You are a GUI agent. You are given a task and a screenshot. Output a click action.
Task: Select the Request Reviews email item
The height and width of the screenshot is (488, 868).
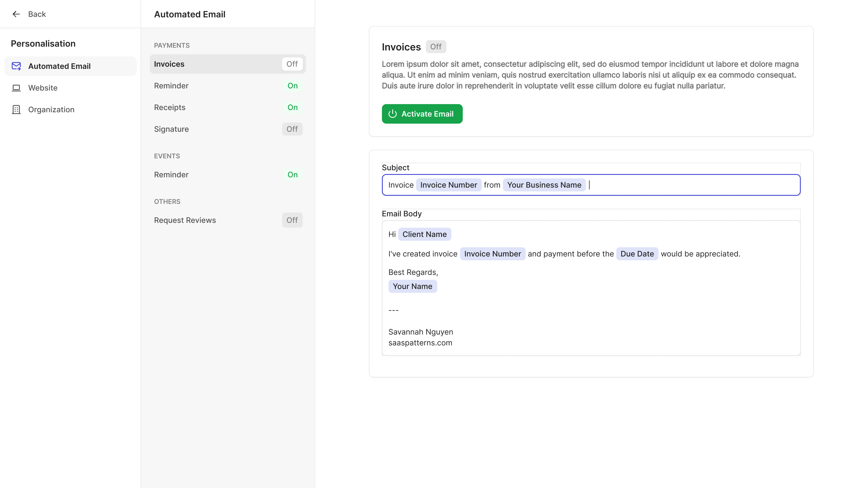pyautogui.click(x=228, y=220)
